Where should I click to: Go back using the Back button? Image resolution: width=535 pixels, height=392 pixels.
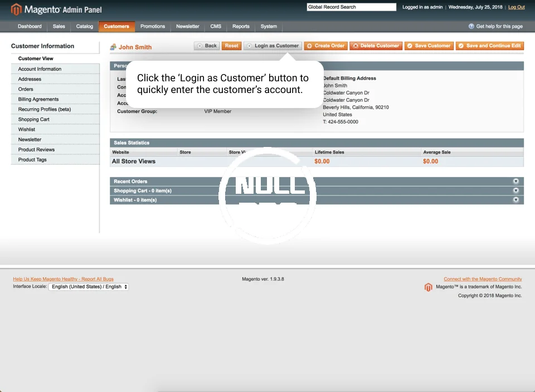coord(207,46)
